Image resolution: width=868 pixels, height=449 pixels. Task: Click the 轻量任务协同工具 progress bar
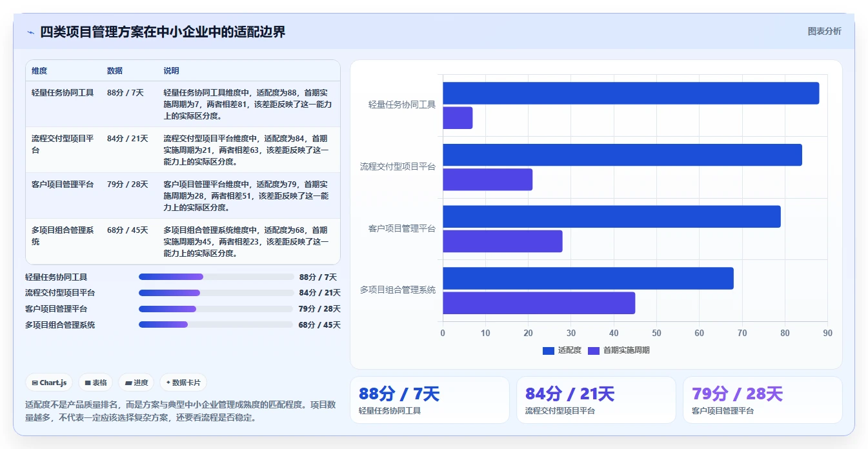216,277
